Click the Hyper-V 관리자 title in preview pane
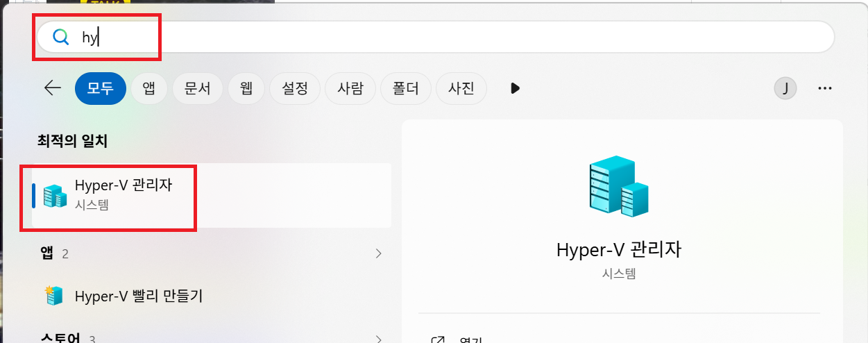Viewport: 868px width, 343px height. pyautogui.click(x=618, y=250)
